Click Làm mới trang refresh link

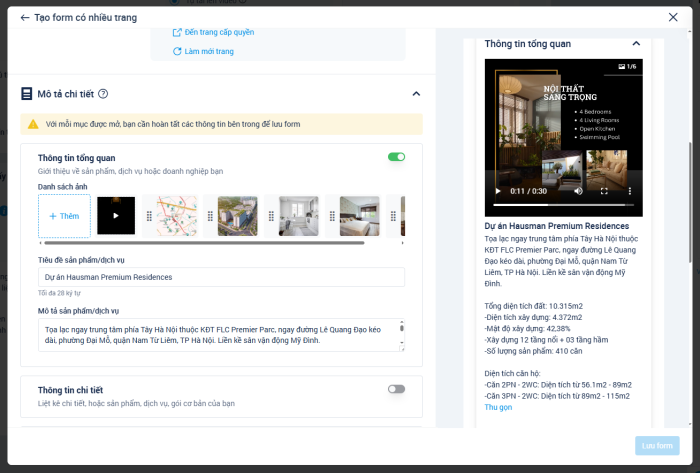point(203,51)
